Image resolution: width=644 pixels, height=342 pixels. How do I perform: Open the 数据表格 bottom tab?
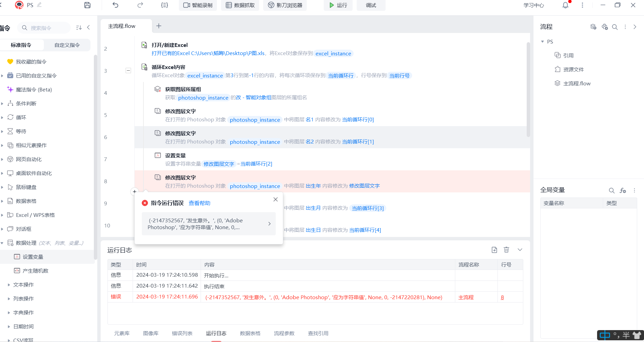(250, 333)
